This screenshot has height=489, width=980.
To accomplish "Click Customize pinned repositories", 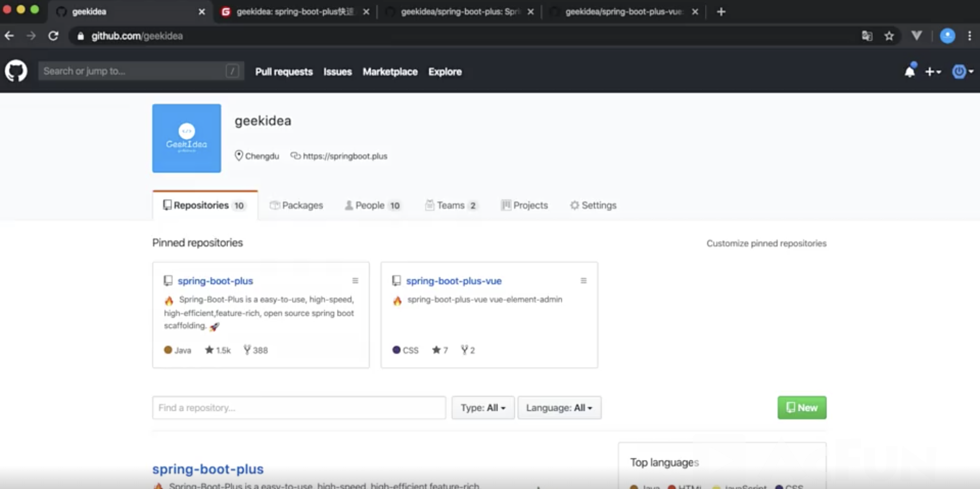I will point(766,243).
